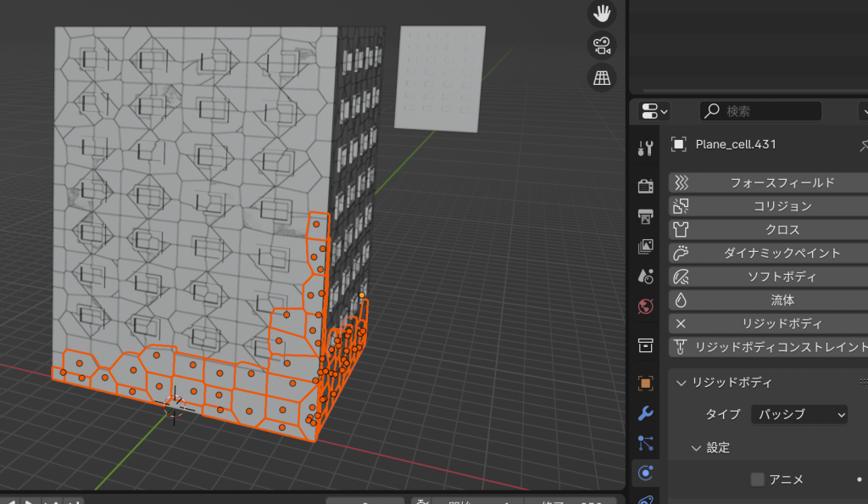The image size is (868, 504).
Task: Open the Output properties tab icon
Action: (645, 216)
